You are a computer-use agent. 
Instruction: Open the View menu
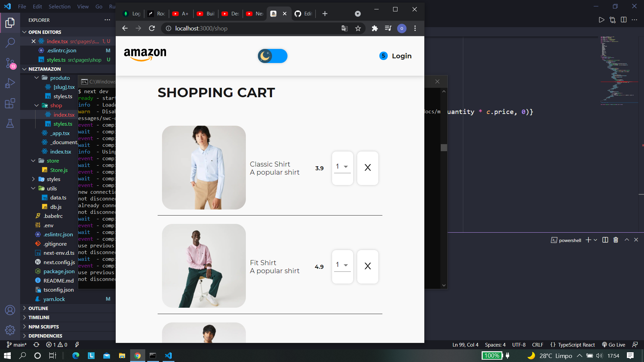[83, 6]
